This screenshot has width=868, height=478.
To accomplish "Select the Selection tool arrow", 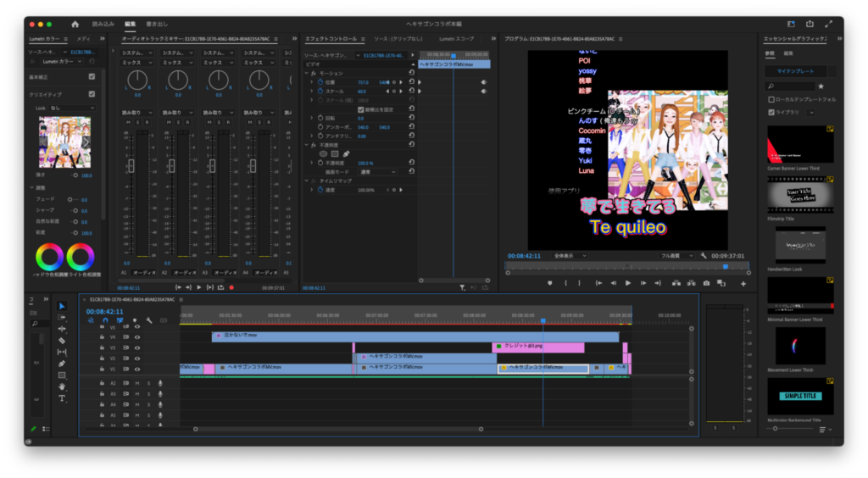I will click(x=61, y=306).
